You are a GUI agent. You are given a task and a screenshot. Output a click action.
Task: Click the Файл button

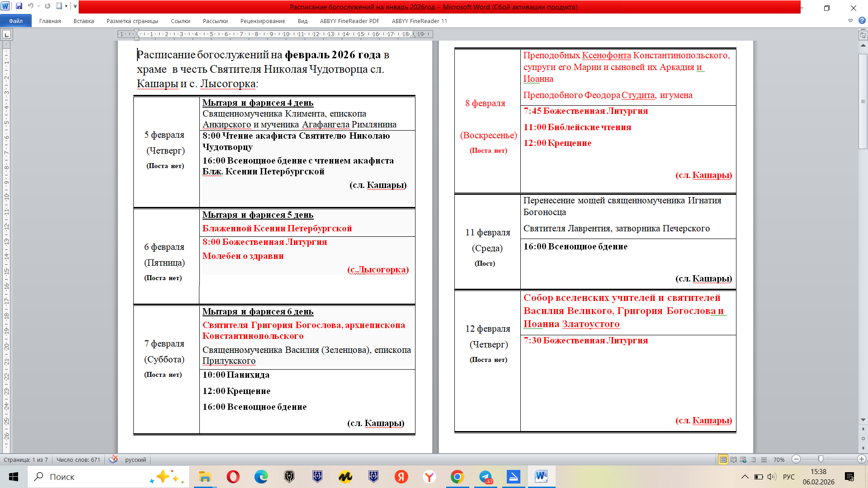(x=16, y=21)
